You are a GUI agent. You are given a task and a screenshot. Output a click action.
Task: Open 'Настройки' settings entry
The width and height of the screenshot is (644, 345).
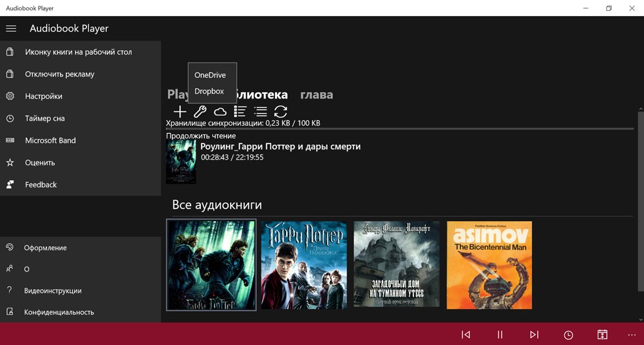pyautogui.click(x=80, y=96)
